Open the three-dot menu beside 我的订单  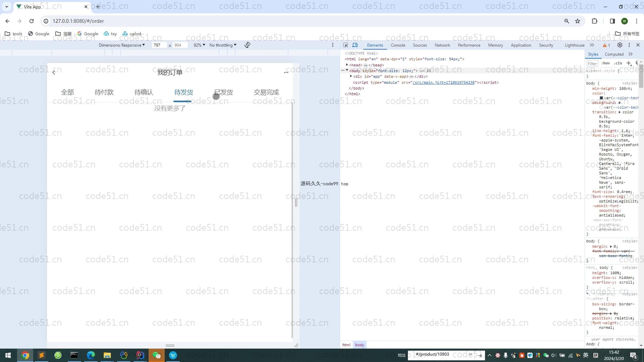click(286, 72)
